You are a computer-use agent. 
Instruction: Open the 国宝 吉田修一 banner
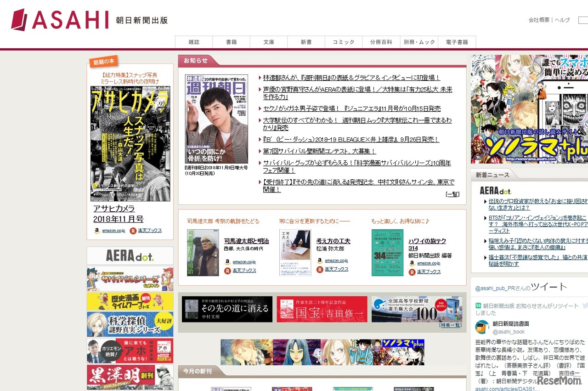(322, 309)
